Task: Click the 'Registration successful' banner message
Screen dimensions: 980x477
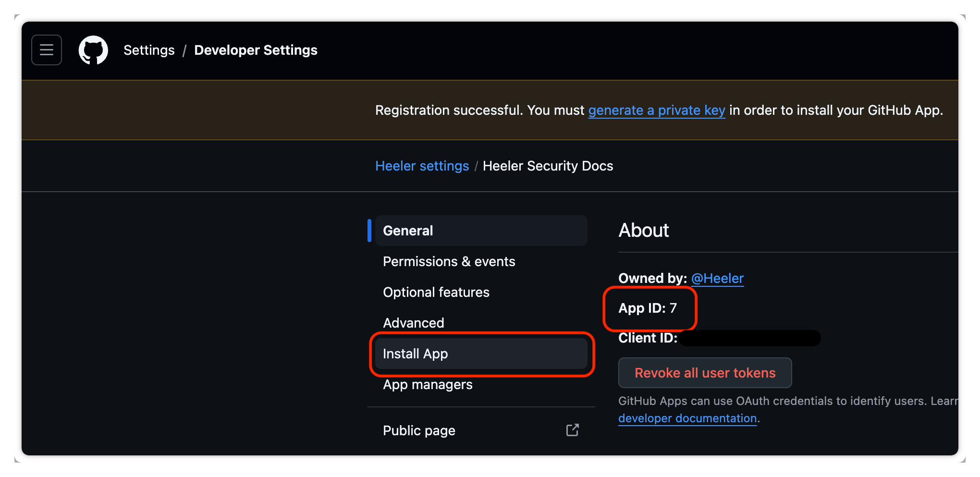Action: pyautogui.click(x=659, y=110)
